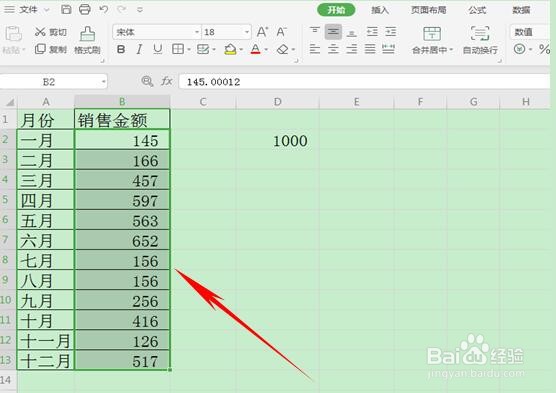Switch to the 插入 ribbon tab
This screenshot has width=556, height=393.
pos(380,10)
